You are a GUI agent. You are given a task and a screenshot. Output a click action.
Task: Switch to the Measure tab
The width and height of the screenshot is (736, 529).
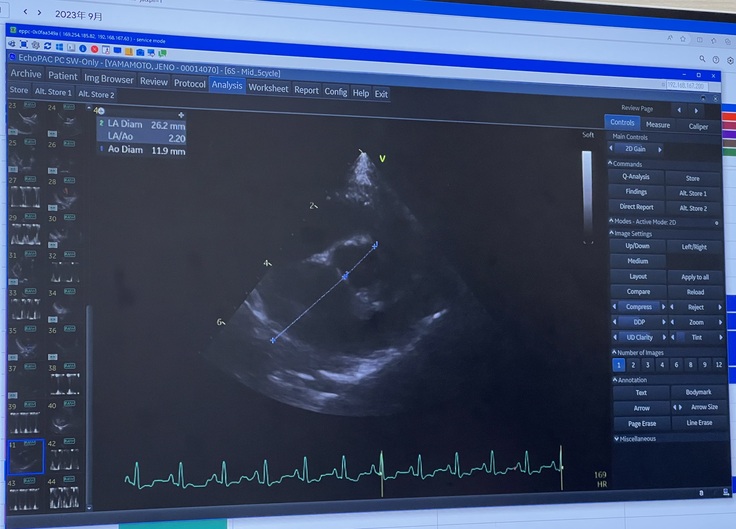[x=658, y=125]
